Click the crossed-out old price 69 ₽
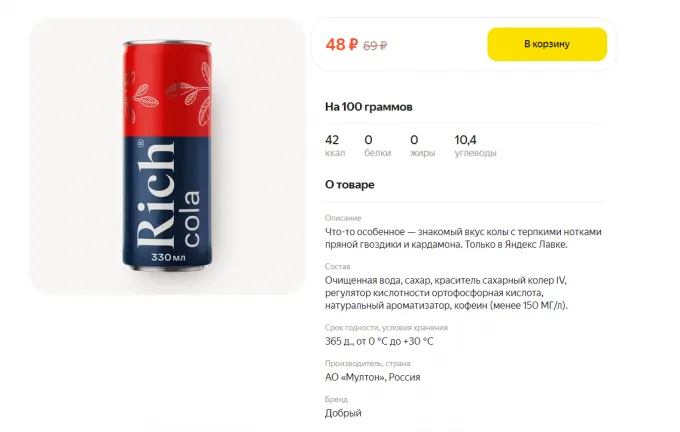This screenshot has width=680, height=432. tap(375, 45)
